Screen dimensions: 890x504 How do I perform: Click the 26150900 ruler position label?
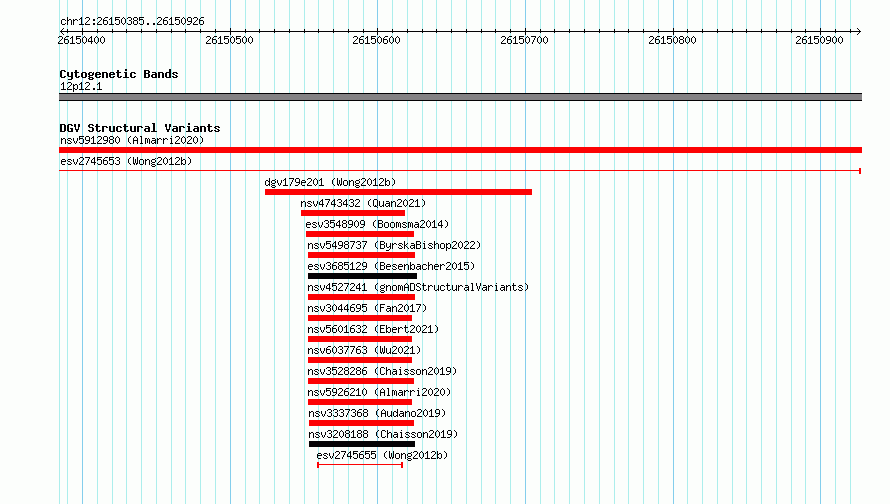820,40
